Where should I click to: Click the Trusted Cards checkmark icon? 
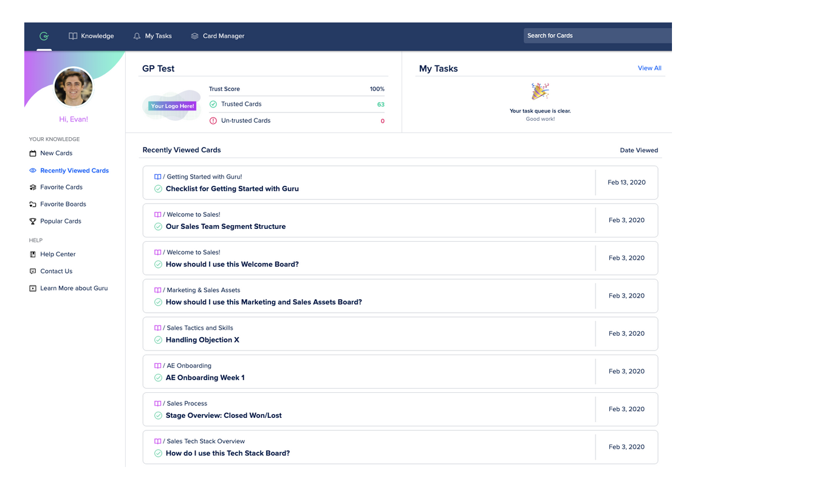(x=213, y=104)
